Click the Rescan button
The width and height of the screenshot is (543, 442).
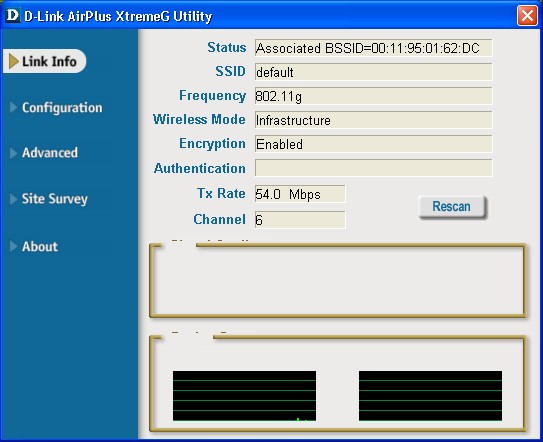(x=452, y=206)
